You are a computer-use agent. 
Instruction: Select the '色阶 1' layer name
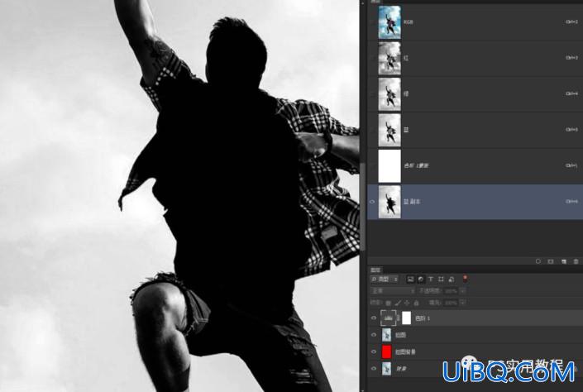click(423, 318)
